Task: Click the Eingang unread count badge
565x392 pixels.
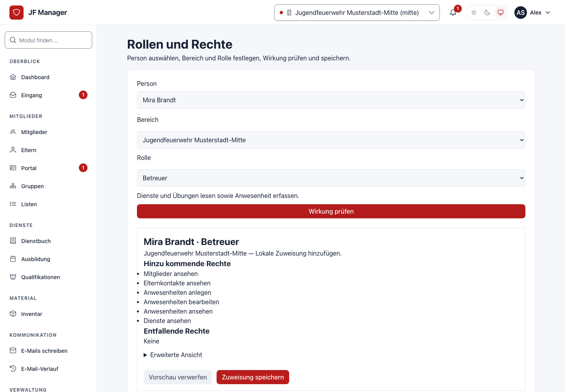Action: coord(83,95)
